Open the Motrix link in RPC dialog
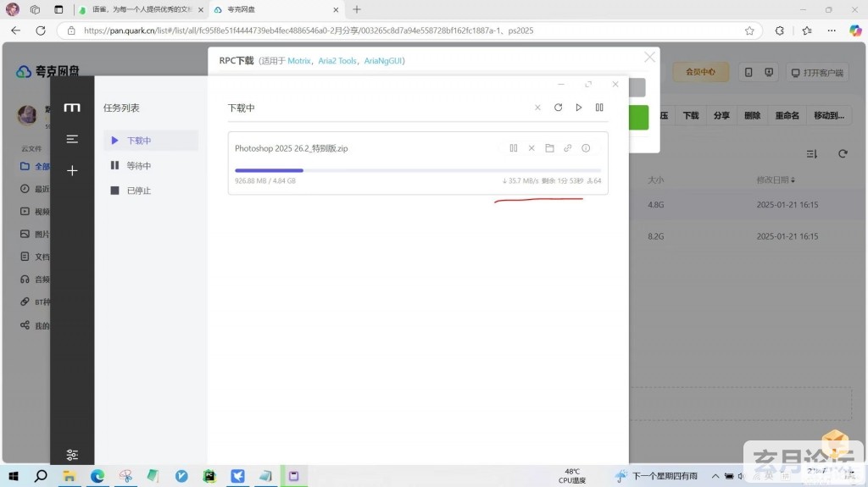 299,61
